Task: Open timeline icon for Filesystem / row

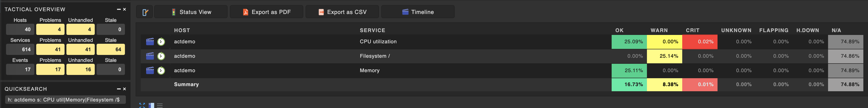Action: tap(150, 56)
